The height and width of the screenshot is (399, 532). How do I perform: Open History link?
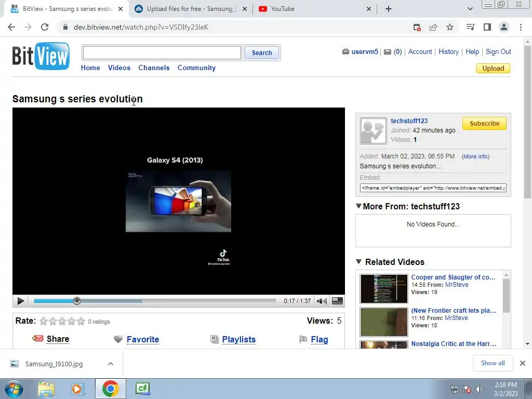[448, 51]
